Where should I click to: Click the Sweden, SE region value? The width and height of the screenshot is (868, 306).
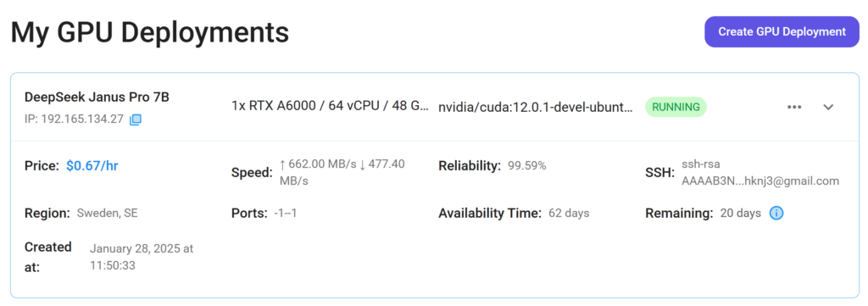point(107,213)
